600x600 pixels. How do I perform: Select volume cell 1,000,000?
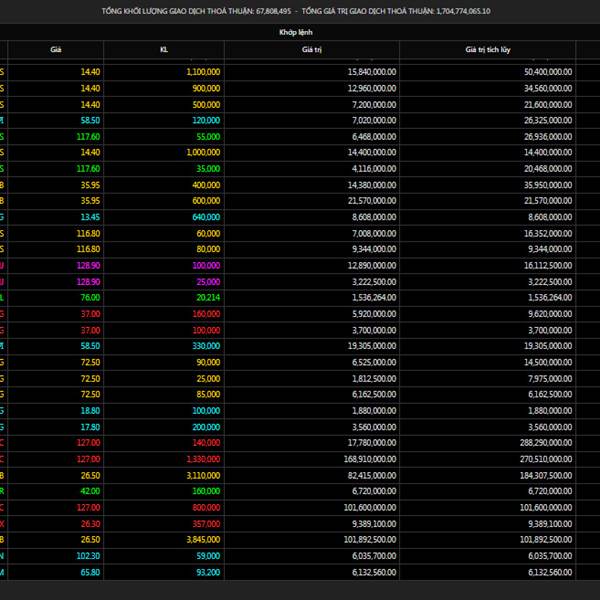click(x=203, y=152)
